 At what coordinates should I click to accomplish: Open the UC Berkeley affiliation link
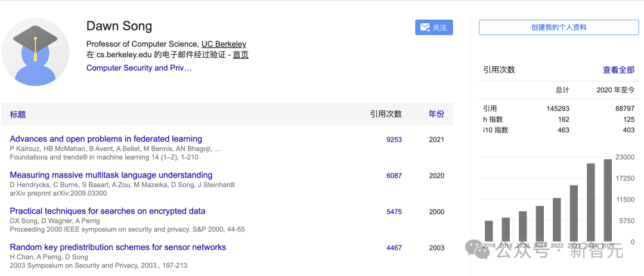(224, 44)
